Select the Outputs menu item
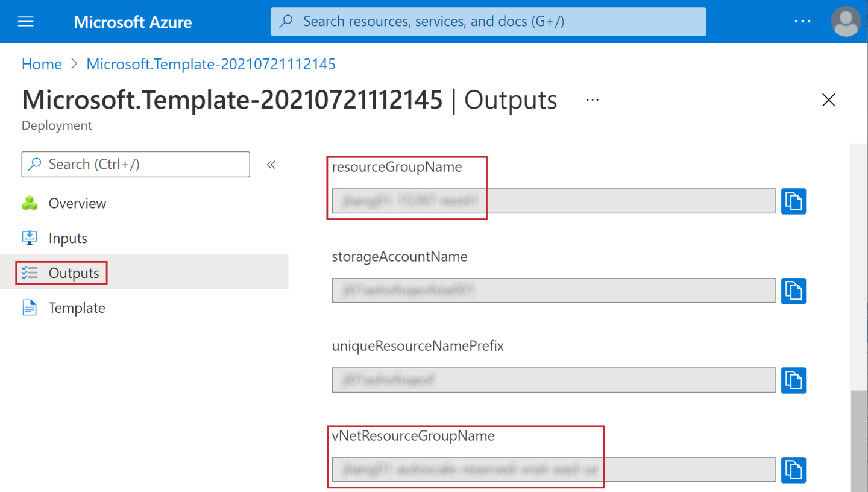Screen dimensions: 868x492 click(144, 273)
